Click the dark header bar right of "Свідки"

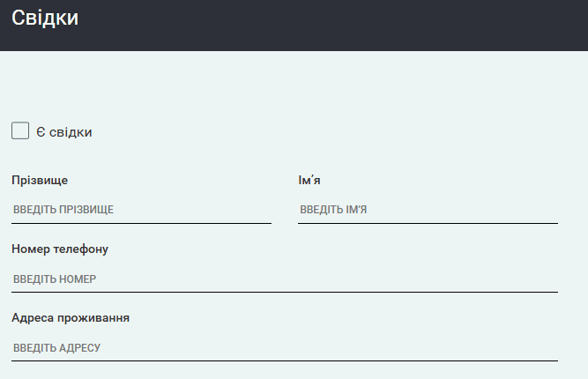tap(353, 25)
